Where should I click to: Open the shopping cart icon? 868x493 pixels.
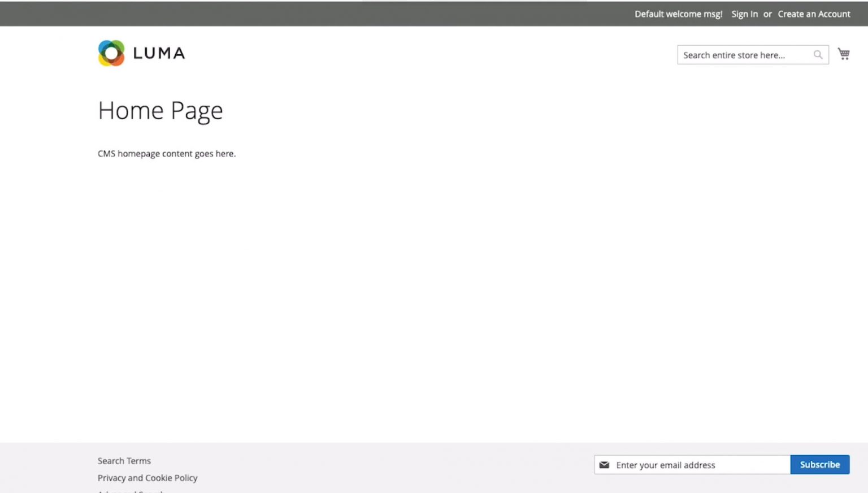[x=843, y=54]
